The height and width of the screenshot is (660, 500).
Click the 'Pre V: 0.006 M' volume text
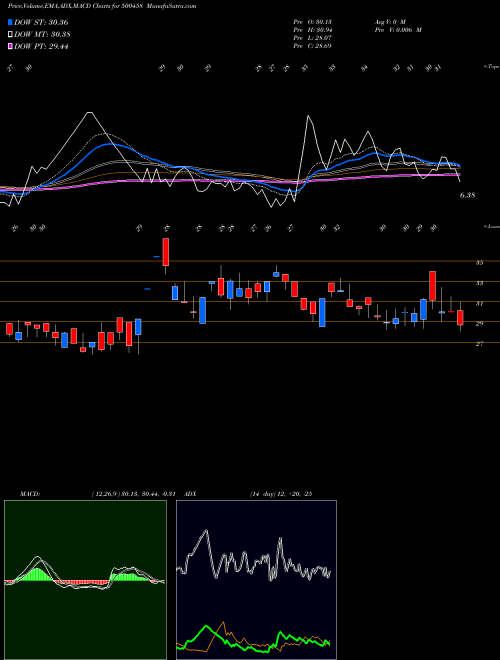(x=398, y=30)
